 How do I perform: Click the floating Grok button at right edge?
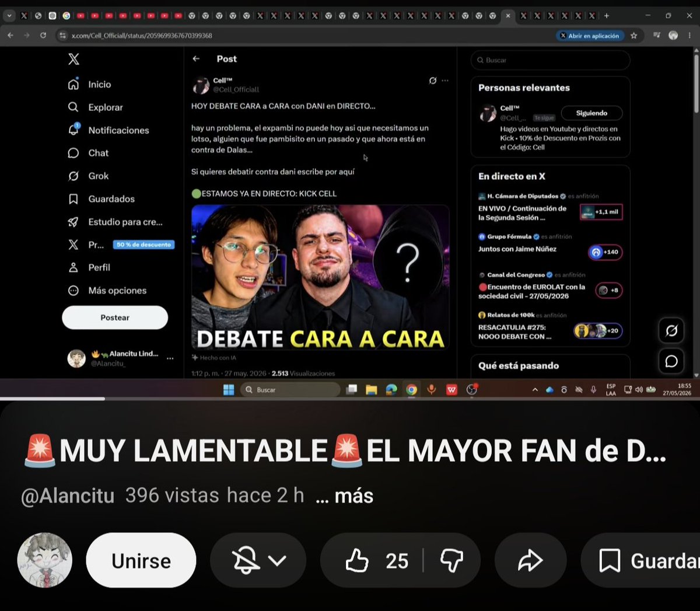tap(671, 331)
